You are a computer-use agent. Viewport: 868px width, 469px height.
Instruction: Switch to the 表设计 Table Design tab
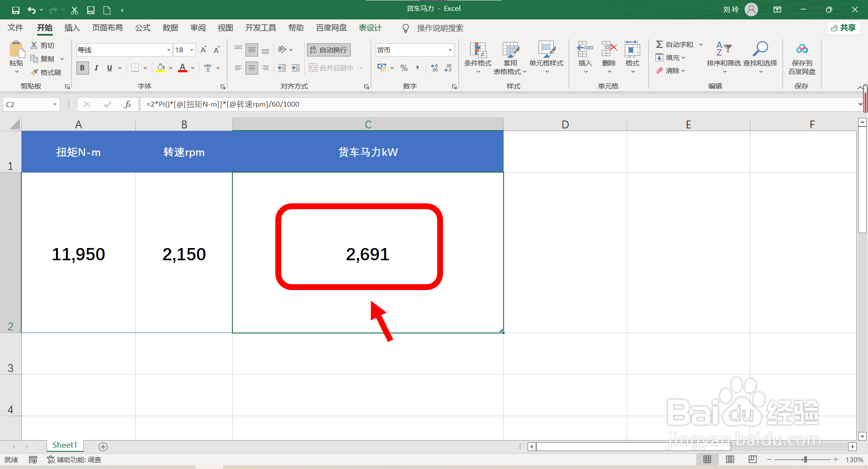[370, 28]
